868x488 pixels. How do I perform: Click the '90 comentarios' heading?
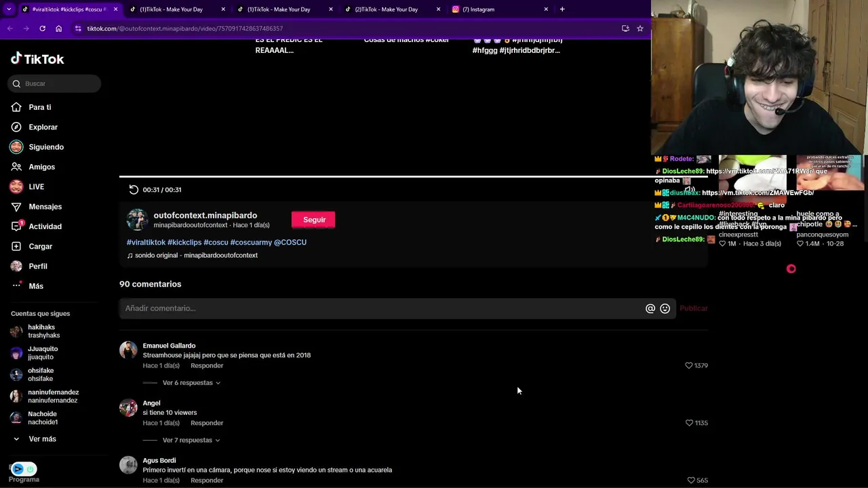tap(151, 284)
